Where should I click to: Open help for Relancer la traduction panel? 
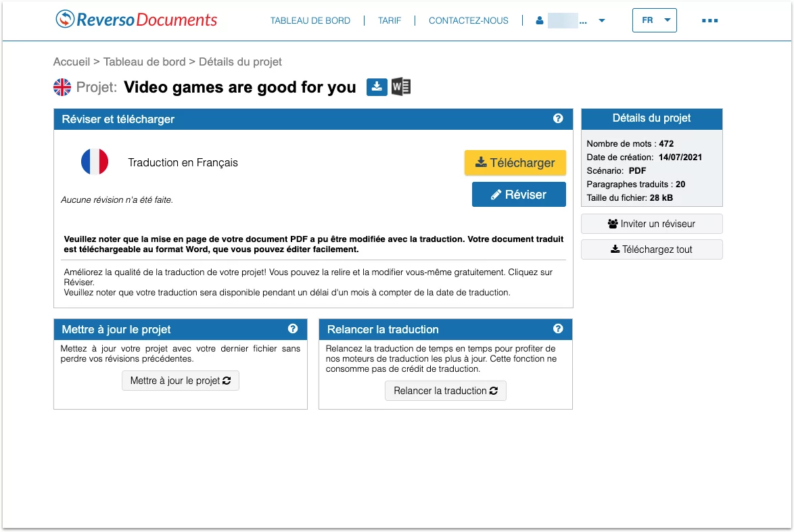click(x=558, y=329)
